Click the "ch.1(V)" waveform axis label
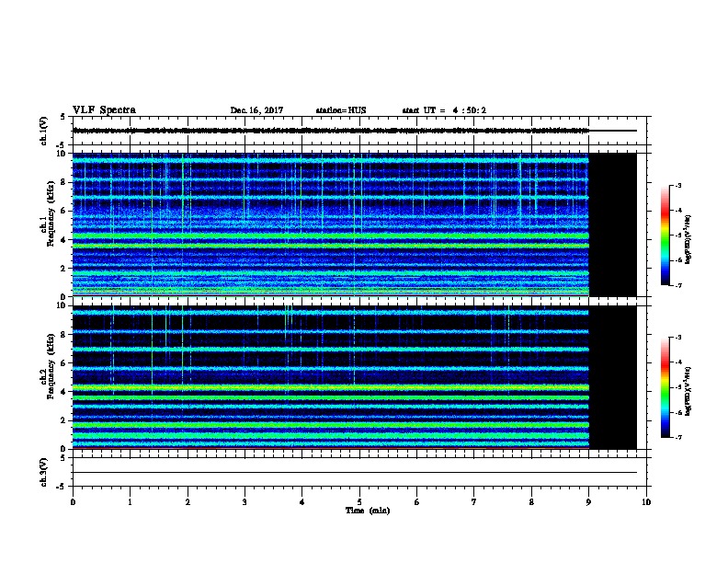 click(43, 131)
